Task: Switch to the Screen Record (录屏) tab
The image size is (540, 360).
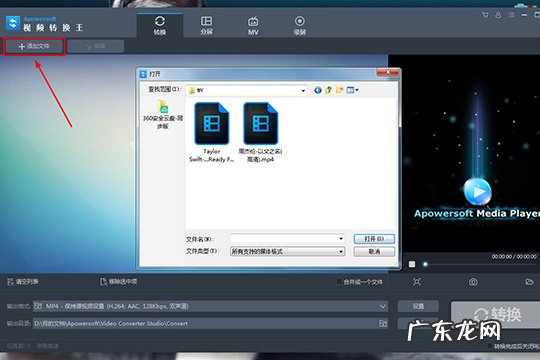Action: [300, 25]
